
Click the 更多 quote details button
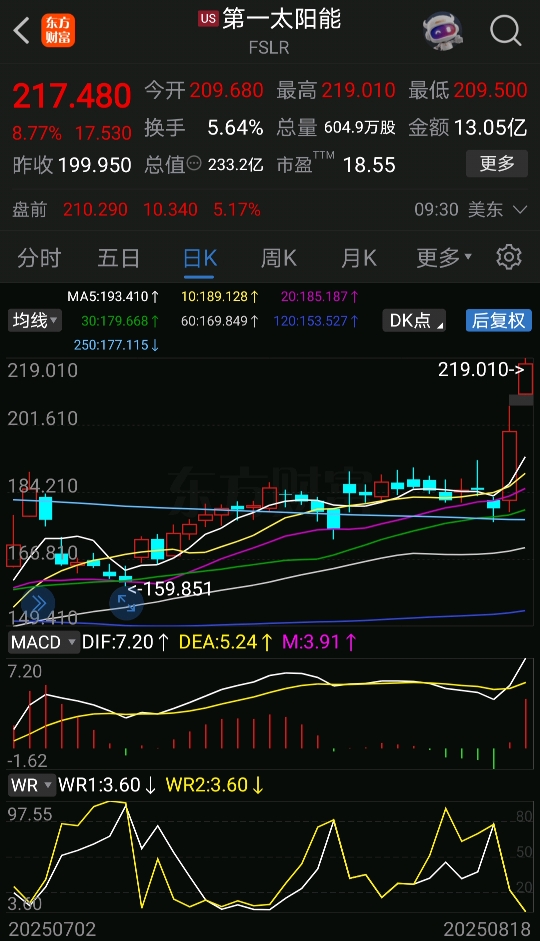point(497,163)
